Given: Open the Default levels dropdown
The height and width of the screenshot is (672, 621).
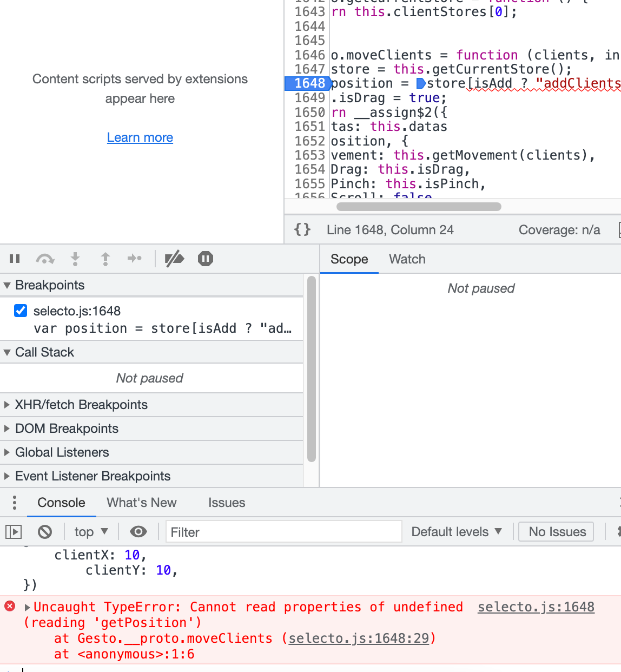Looking at the screenshot, I should point(457,532).
